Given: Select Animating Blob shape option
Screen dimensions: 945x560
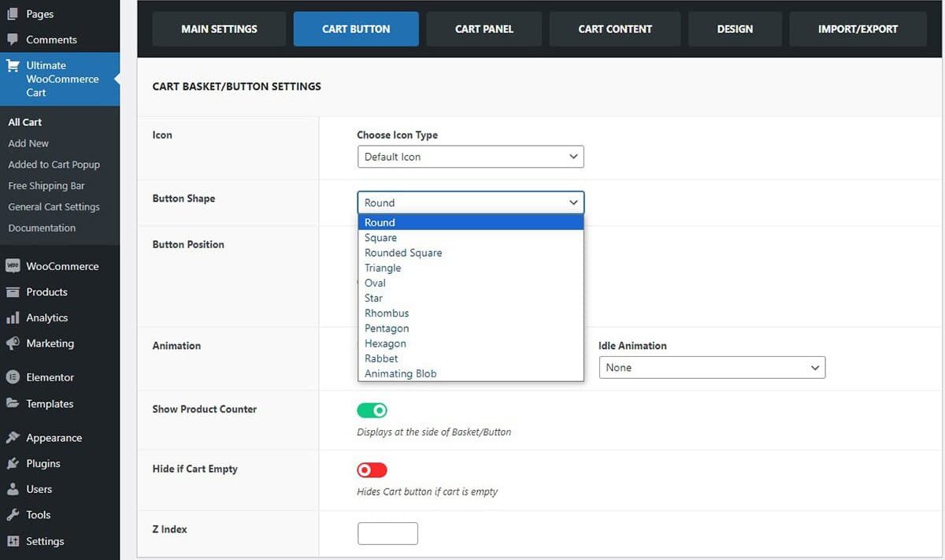Looking at the screenshot, I should pos(471,373).
